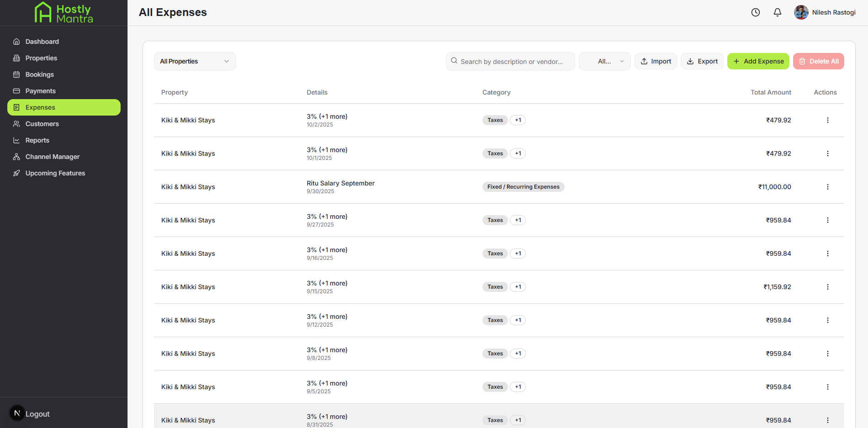868x428 pixels.
Task: Open Bookings from the sidebar
Action: (x=40, y=74)
